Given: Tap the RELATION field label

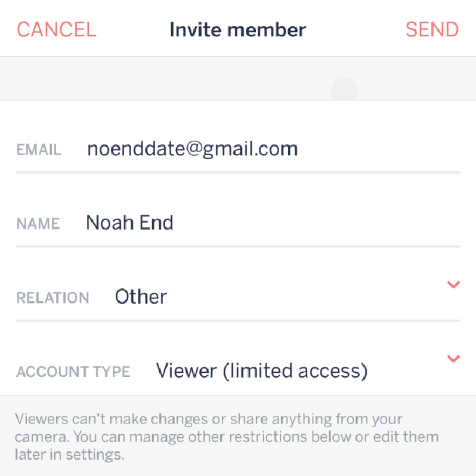Looking at the screenshot, I should (52, 298).
